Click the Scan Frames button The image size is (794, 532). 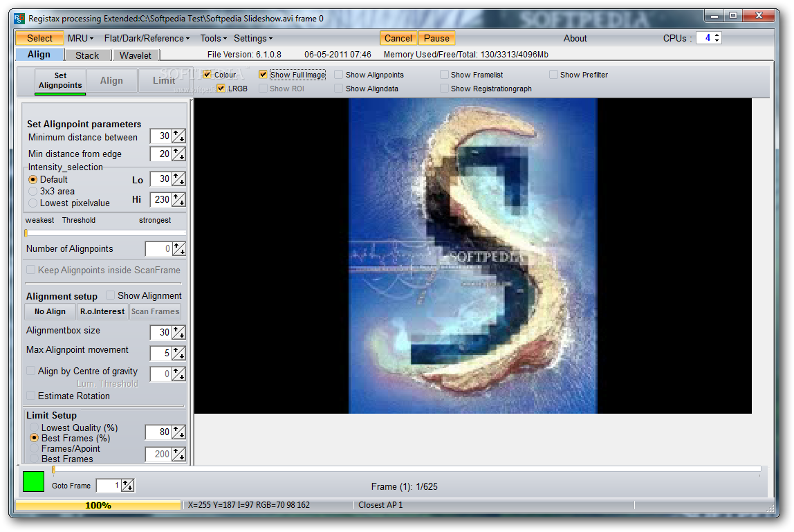point(155,311)
